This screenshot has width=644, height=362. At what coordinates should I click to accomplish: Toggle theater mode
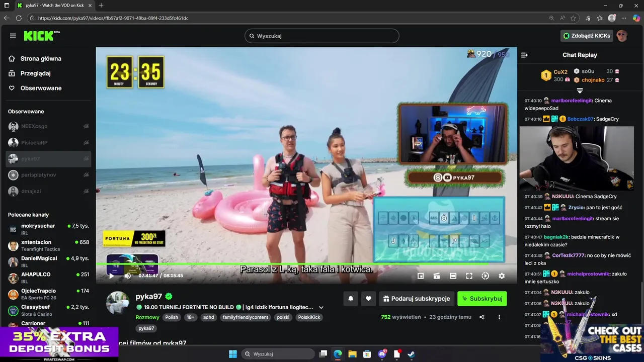tap(453, 276)
